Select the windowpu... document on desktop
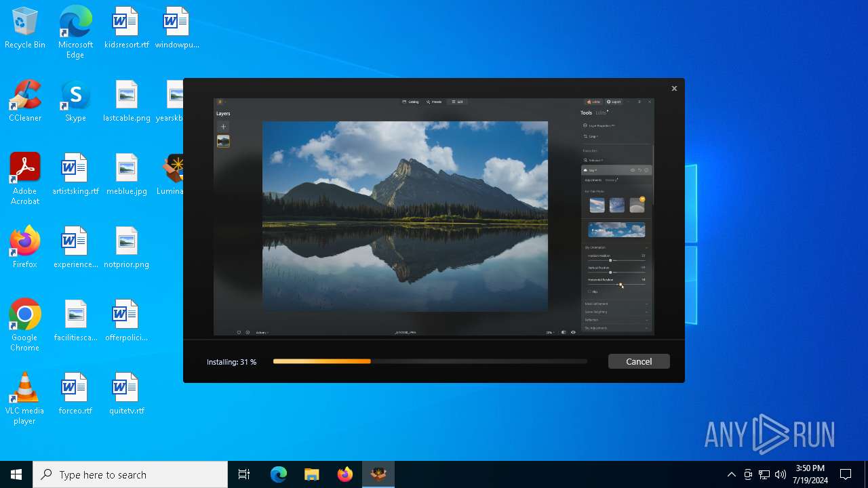 tap(176, 28)
